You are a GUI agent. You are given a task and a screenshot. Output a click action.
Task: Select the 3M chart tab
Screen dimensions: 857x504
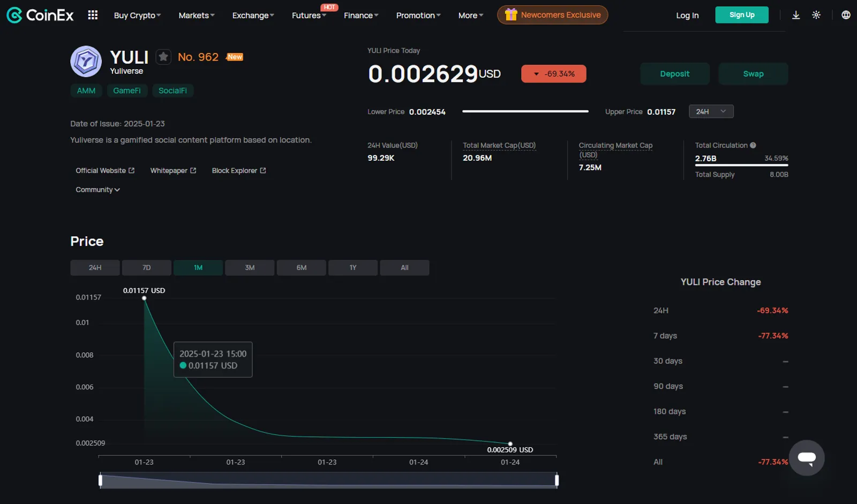click(x=250, y=268)
